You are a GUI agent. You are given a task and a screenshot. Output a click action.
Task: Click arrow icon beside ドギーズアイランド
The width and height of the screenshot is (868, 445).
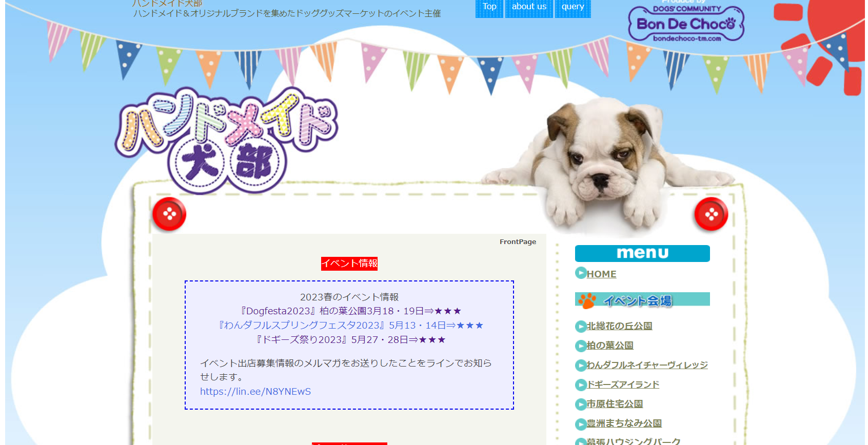pyautogui.click(x=581, y=385)
